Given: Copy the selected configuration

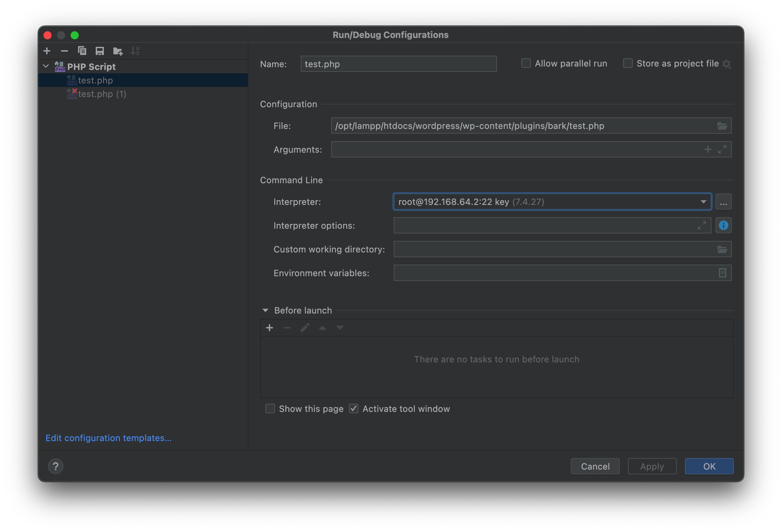Looking at the screenshot, I should (82, 51).
